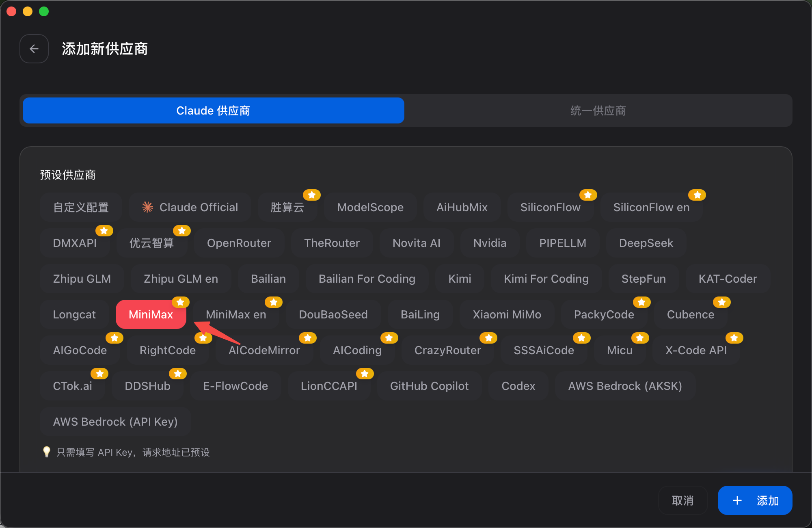This screenshot has height=528, width=812.
Task: Select the Bailian For Coding preset
Action: (x=367, y=279)
